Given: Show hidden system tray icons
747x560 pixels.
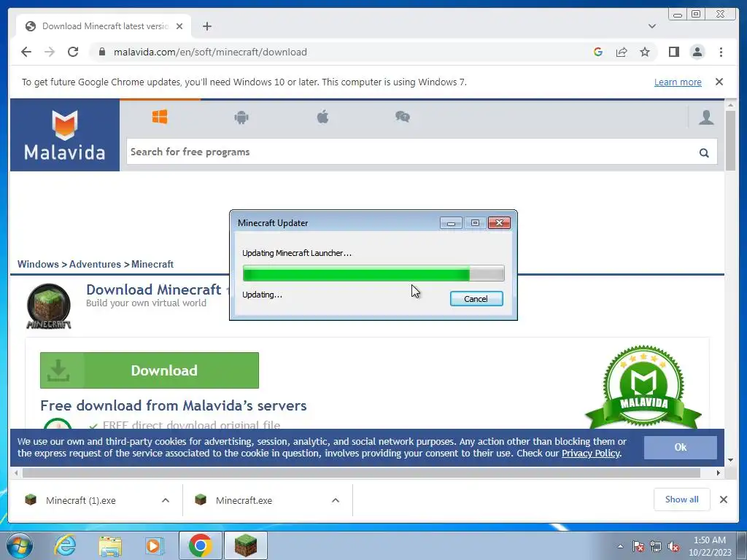Looking at the screenshot, I should pyautogui.click(x=620, y=546).
